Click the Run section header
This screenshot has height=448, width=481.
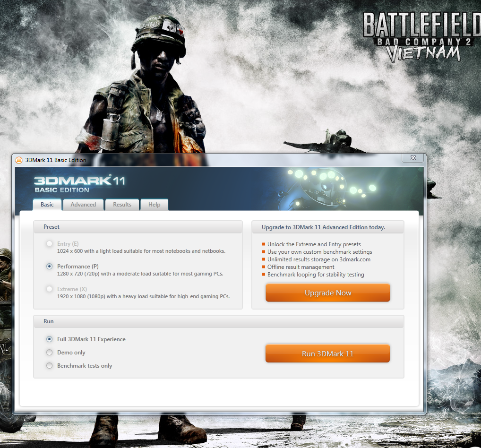pos(219,321)
